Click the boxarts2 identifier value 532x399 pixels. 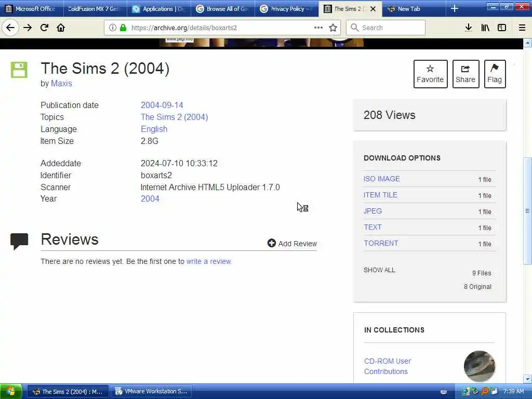156,176
